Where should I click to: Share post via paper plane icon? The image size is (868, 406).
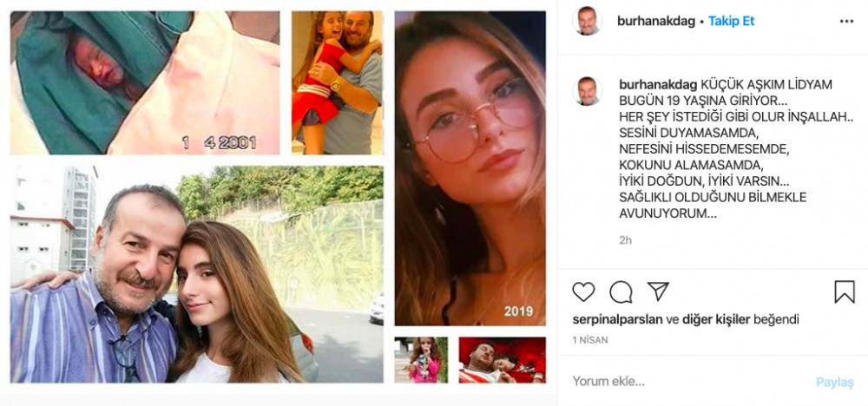coord(658,291)
